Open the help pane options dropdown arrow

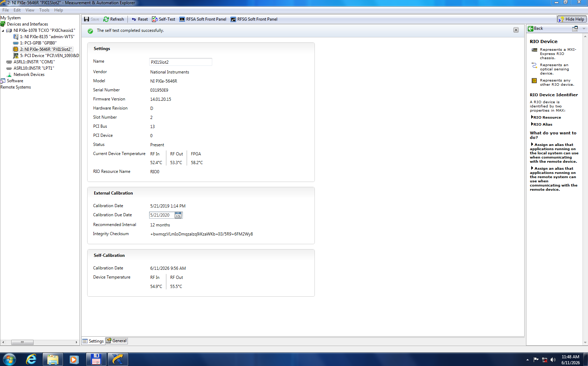click(584, 29)
